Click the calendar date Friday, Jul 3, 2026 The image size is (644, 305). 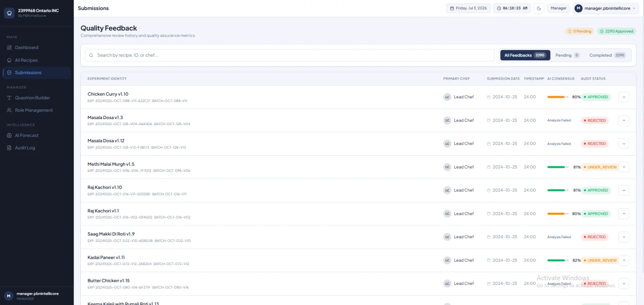click(x=468, y=8)
